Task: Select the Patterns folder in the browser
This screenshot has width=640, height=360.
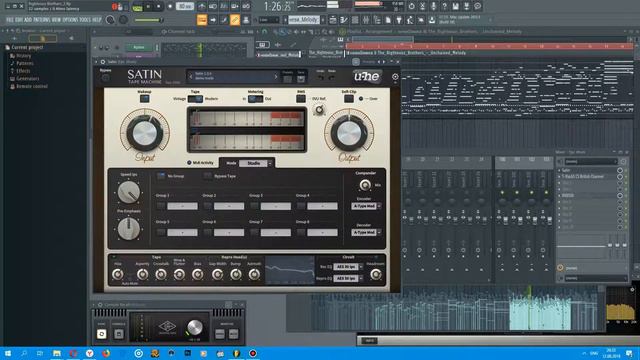Action: pos(24,63)
